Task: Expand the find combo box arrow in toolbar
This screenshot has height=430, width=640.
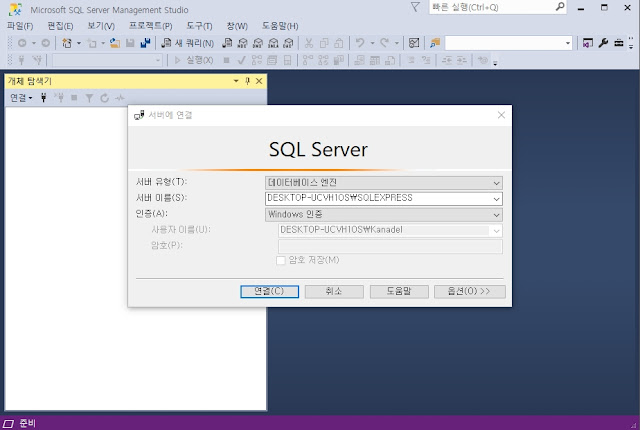Action: click(x=568, y=43)
